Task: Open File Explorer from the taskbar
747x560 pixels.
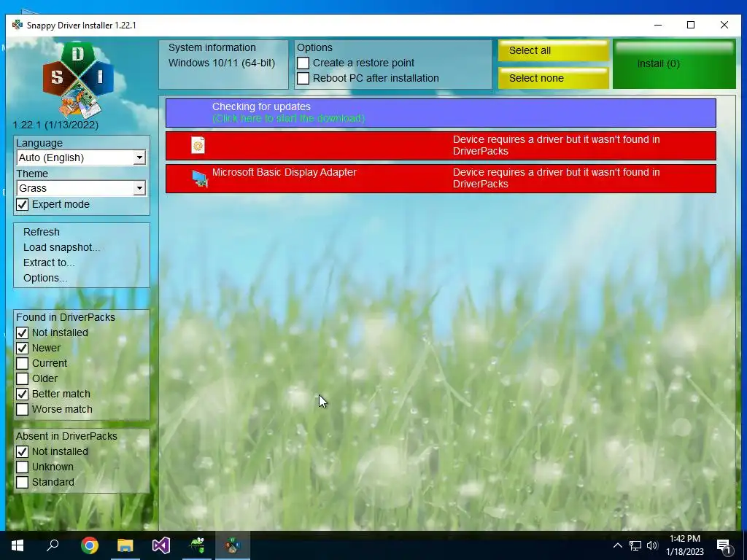Action: [x=125, y=545]
